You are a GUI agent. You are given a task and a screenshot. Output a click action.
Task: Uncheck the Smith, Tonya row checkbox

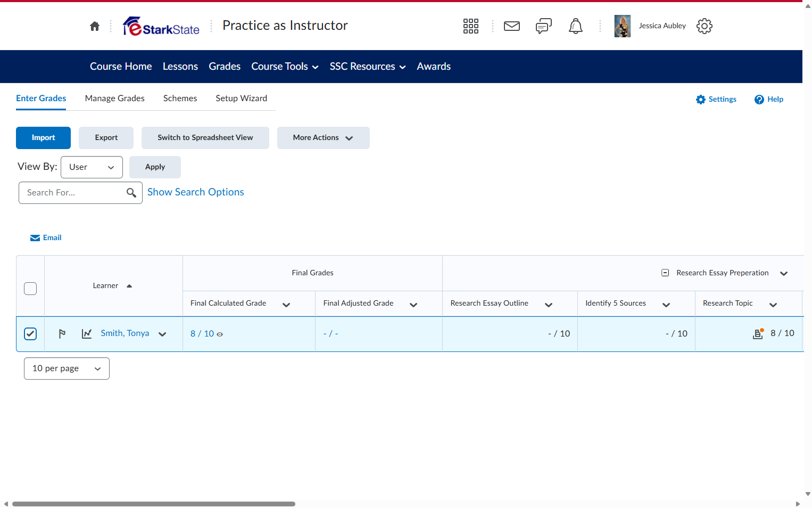30,334
